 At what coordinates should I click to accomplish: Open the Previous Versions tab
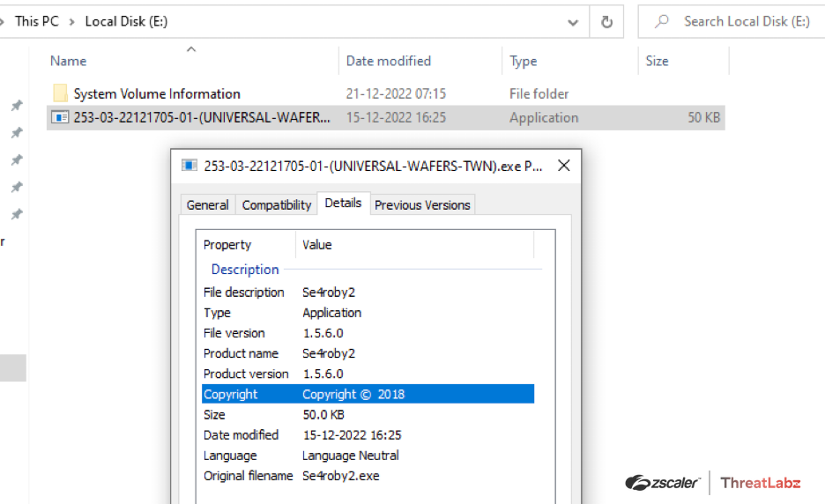click(422, 204)
